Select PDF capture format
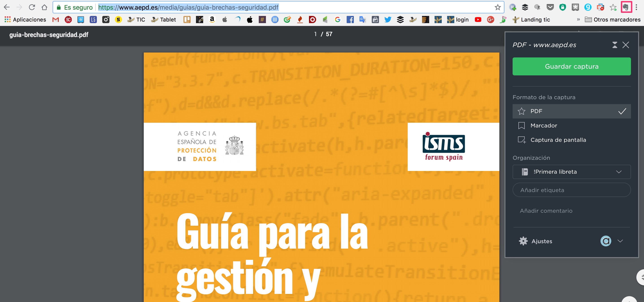Image resolution: width=644 pixels, height=302 pixels. pos(572,111)
